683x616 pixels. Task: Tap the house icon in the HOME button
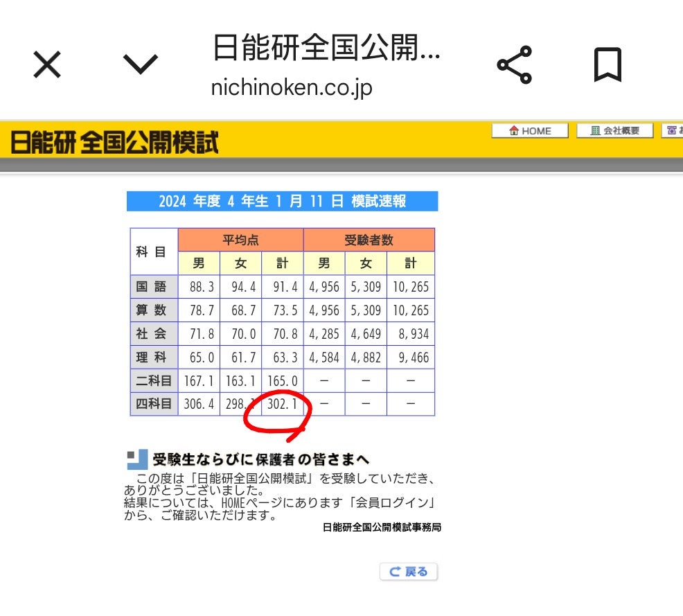[x=513, y=130]
